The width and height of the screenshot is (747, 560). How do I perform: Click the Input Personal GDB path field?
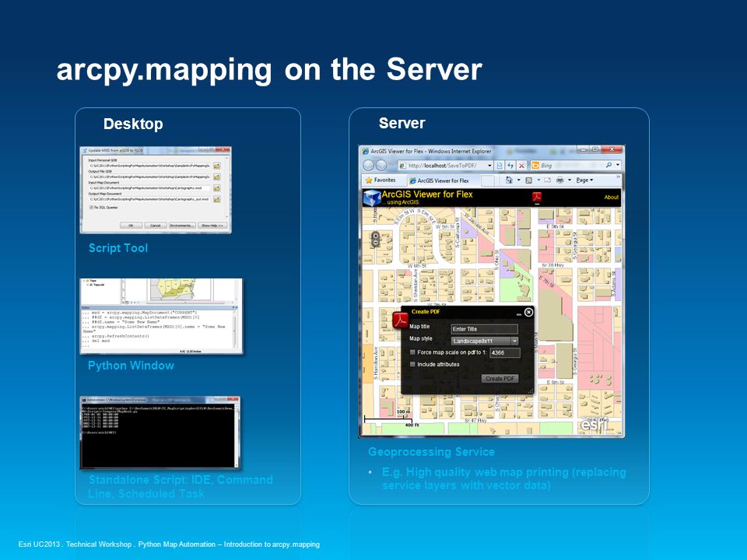tap(149, 166)
